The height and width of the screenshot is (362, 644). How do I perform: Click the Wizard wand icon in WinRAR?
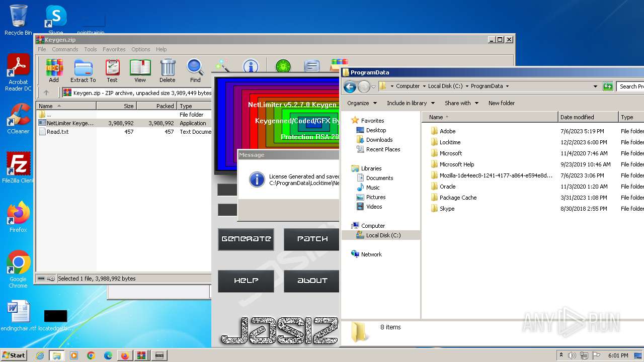pos(222,66)
